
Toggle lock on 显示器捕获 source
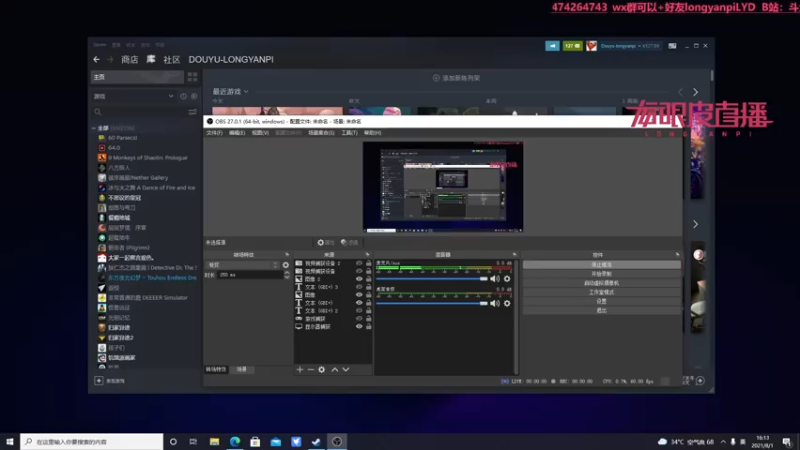368,327
